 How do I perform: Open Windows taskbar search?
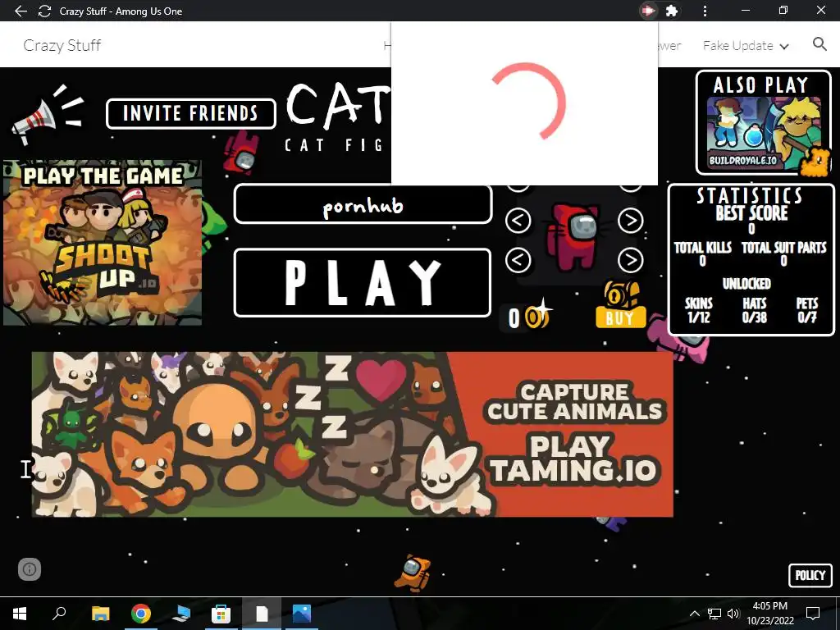59,613
